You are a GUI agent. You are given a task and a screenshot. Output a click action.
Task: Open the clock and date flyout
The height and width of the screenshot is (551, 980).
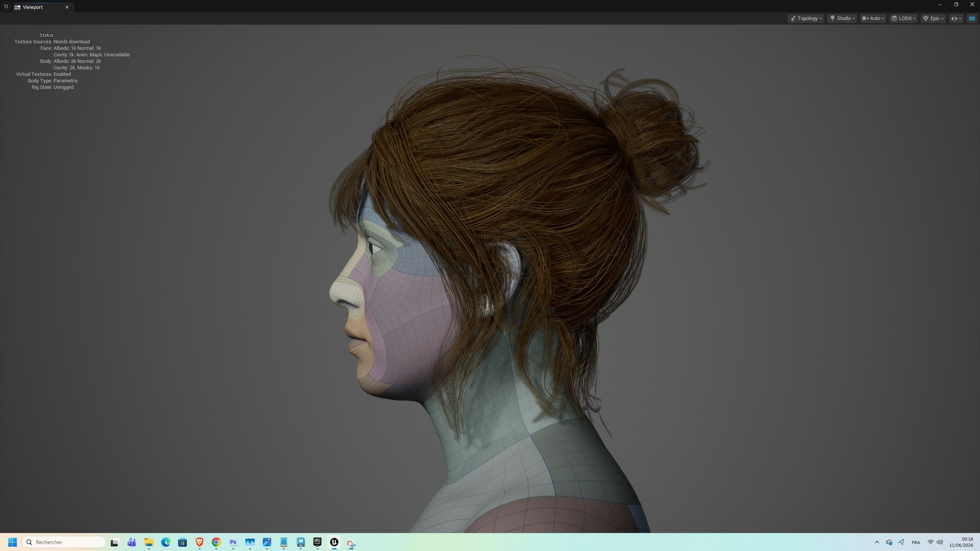(x=961, y=542)
